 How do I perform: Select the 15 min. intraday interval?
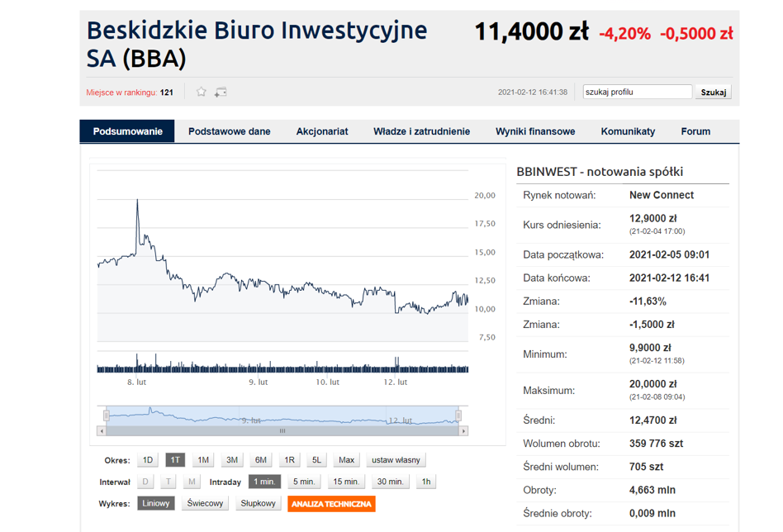click(346, 482)
